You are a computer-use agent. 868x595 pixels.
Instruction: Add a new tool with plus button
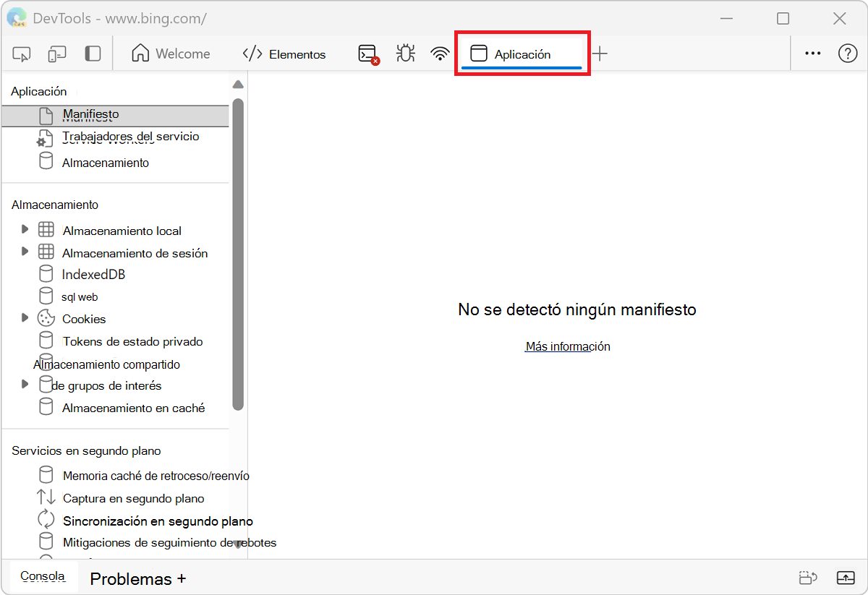click(x=600, y=53)
